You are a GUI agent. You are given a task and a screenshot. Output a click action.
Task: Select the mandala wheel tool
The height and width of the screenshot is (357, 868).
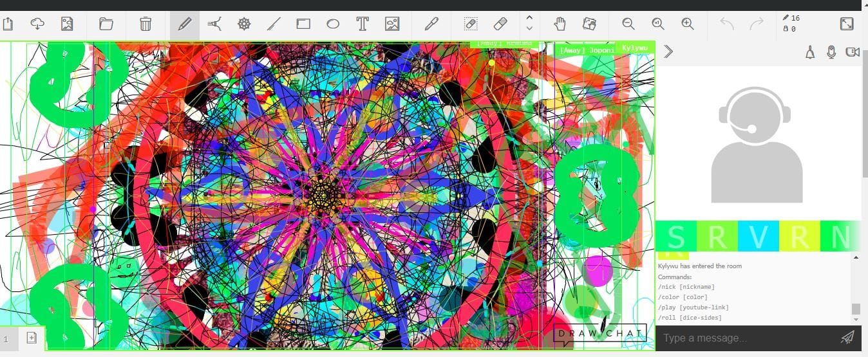tap(244, 24)
